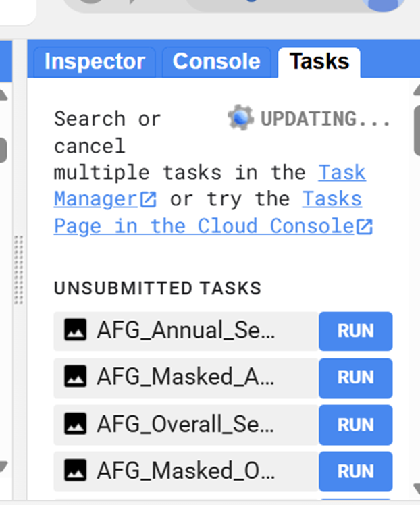The height and width of the screenshot is (505, 420).
Task: Follow the Tasks Page in Cloud Console link
Action: (x=203, y=226)
